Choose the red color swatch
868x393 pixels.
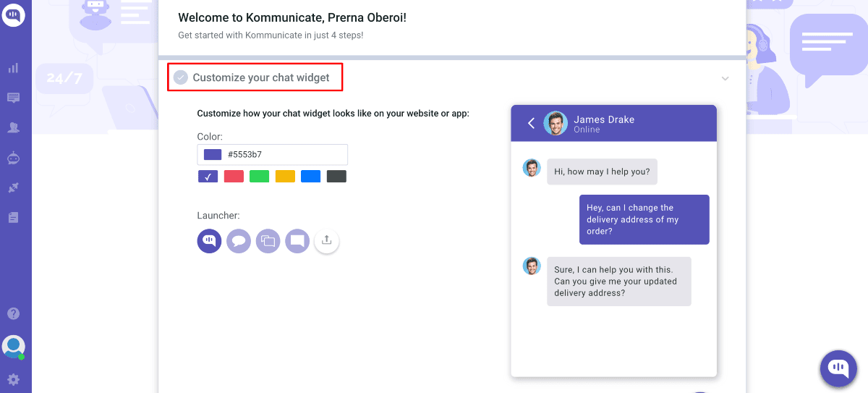click(234, 176)
